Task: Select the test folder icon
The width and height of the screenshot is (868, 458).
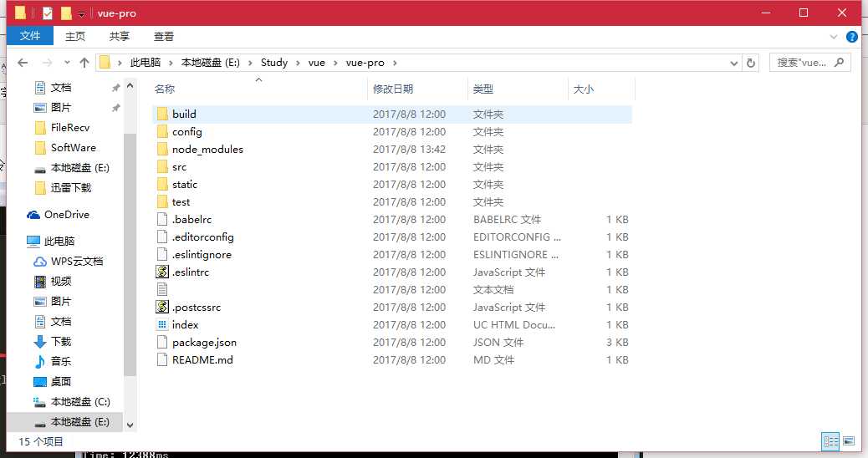Action: click(x=162, y=202)
